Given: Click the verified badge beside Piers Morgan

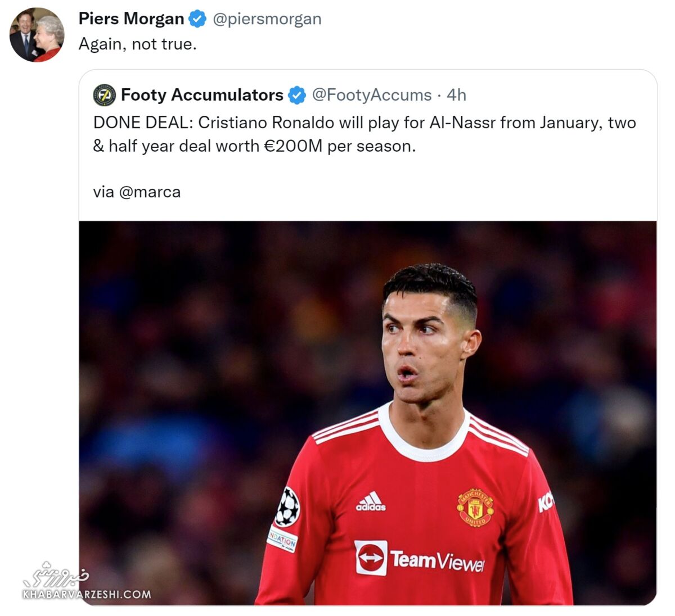Looking at the screenshot, I should [x=197, y=19].
